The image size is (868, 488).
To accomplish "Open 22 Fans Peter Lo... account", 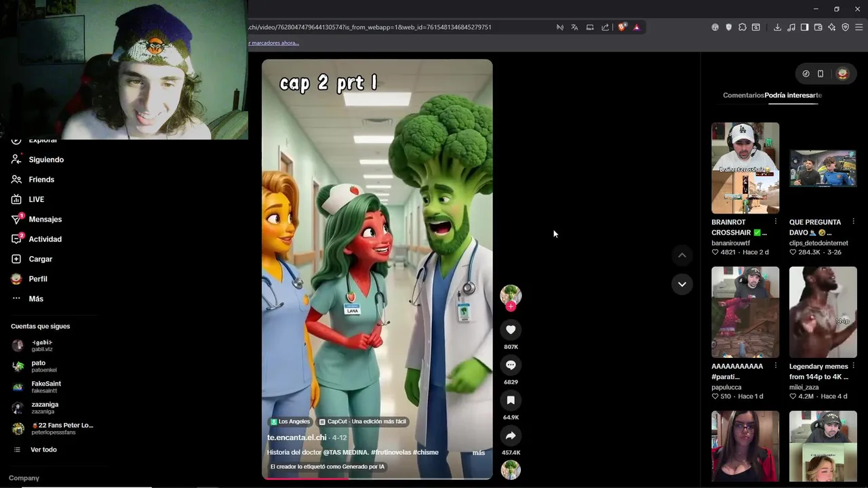I will click(53, 428).
